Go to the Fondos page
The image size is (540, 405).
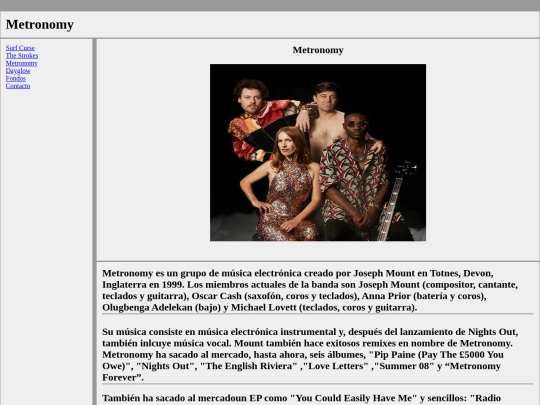pyautogui.click(x=15, y=78)
